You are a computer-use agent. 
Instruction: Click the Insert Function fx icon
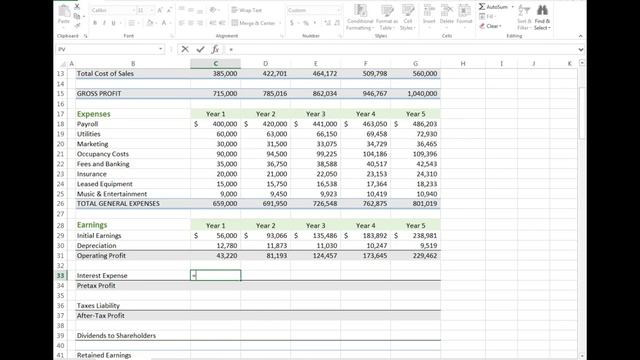tap(215, 49)
